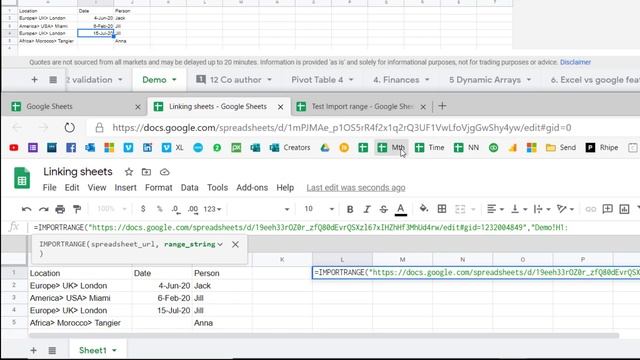Open the Mth sheets bookmark
The height and width of the screenshot is (360, 640).
tap(391, 148)
